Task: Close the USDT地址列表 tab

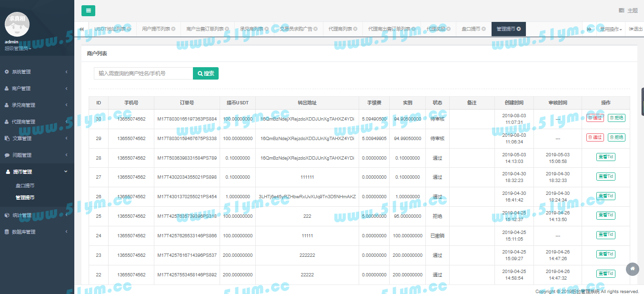Action: tap(129, 29)
